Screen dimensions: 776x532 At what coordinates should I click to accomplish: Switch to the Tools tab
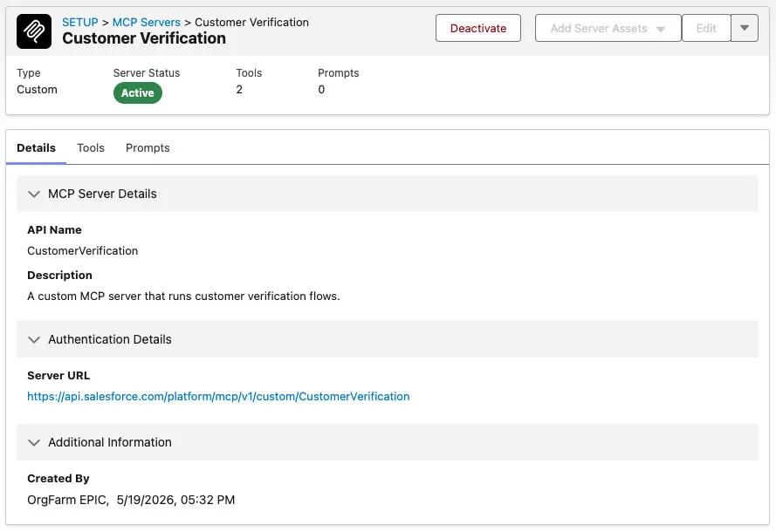pyautogui.click(x=91, y=148)
